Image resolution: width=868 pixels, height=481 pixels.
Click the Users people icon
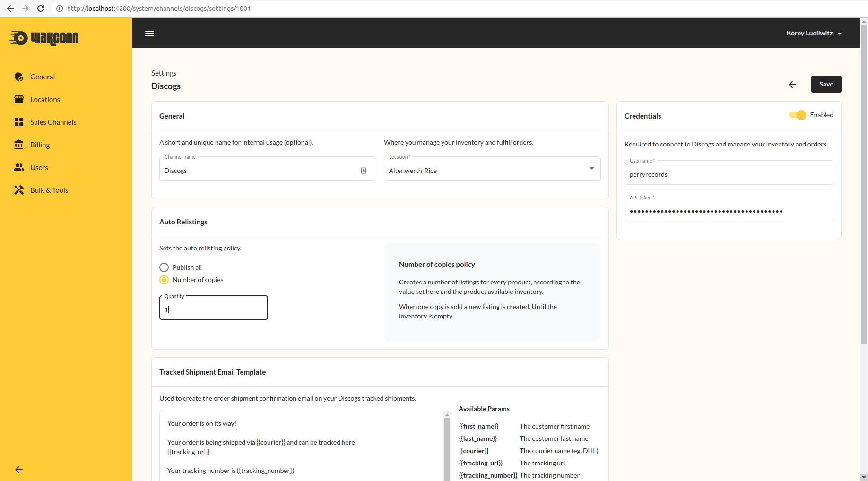click(x=19, y=167)
